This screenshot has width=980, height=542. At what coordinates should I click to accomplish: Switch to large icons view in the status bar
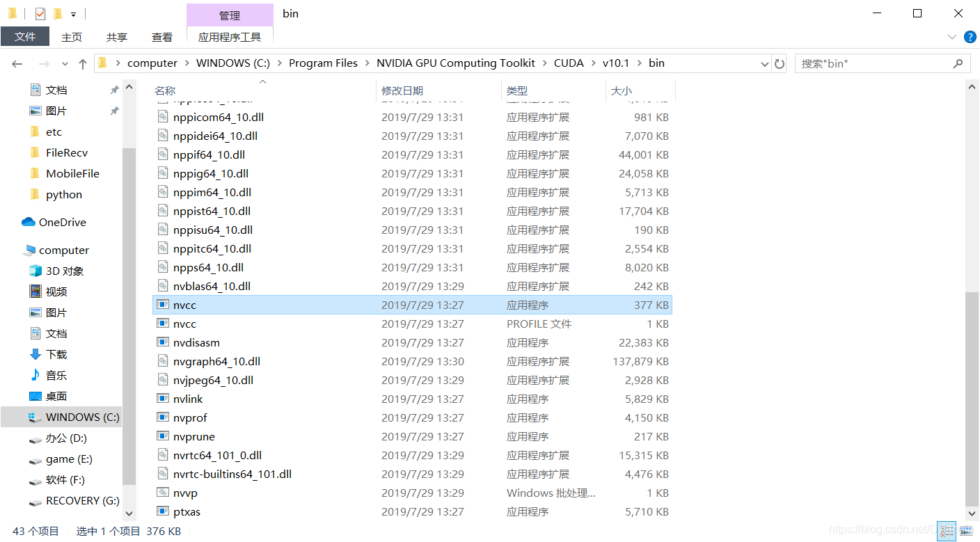coord(965,531)
